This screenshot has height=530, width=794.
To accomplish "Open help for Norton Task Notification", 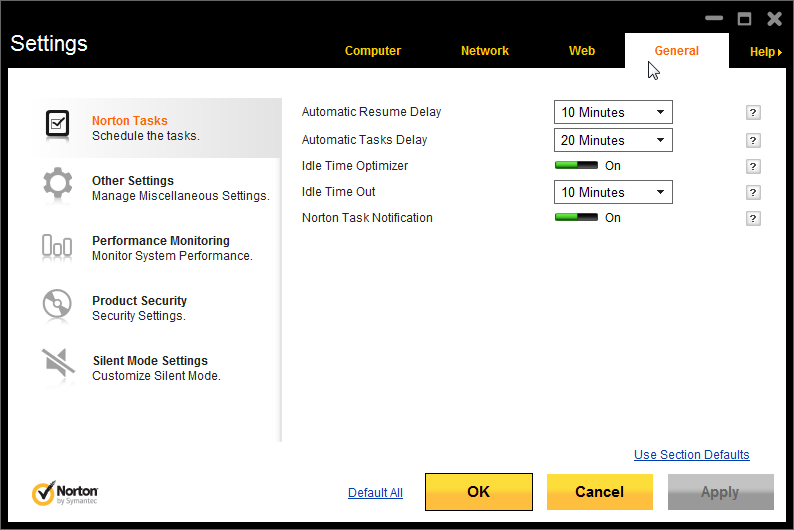I will [x=753, y=218].
